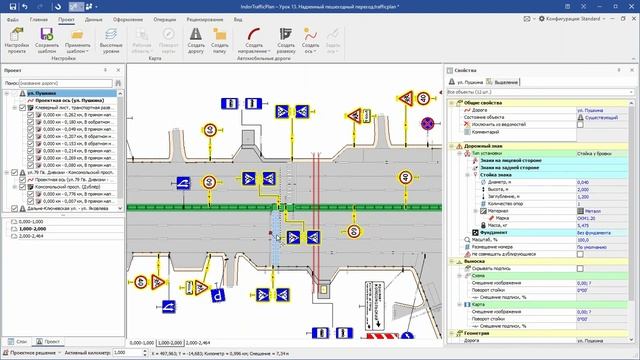640x360 pixels.
Task: Open 0,000-1,000 sheet tab below map
Action: click(x=142, y=343)
